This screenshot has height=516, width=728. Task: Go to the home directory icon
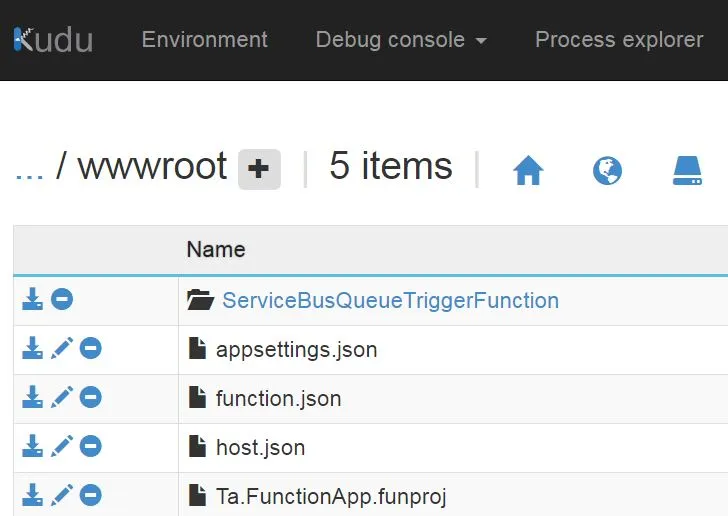coord(528,171)
